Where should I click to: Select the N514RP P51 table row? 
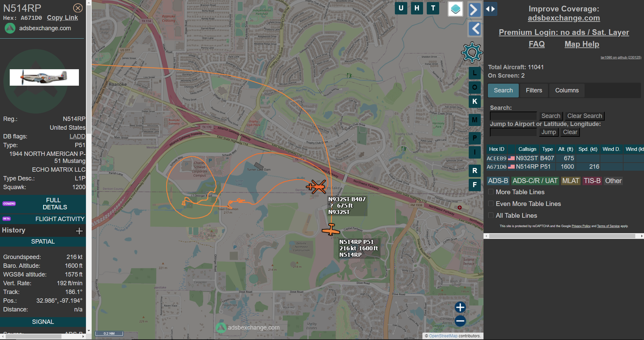(x=565, y=167)
